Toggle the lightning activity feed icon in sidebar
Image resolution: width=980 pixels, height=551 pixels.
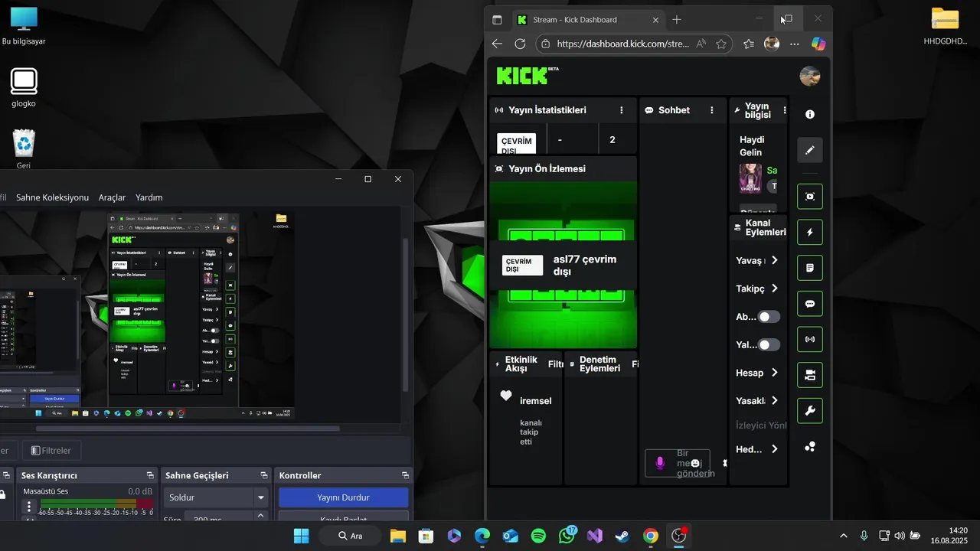(x=810, y=232)
